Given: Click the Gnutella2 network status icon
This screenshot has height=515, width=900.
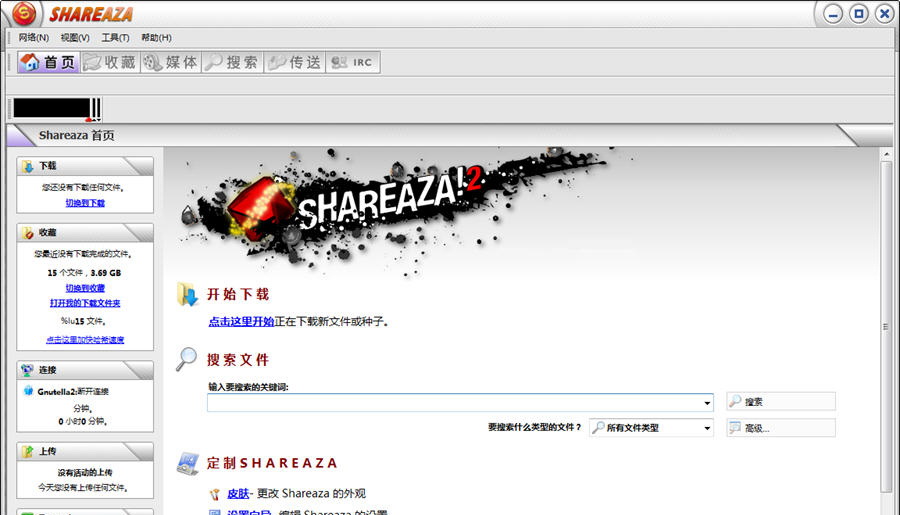Looking at the screenshot, I should point(28,391).
